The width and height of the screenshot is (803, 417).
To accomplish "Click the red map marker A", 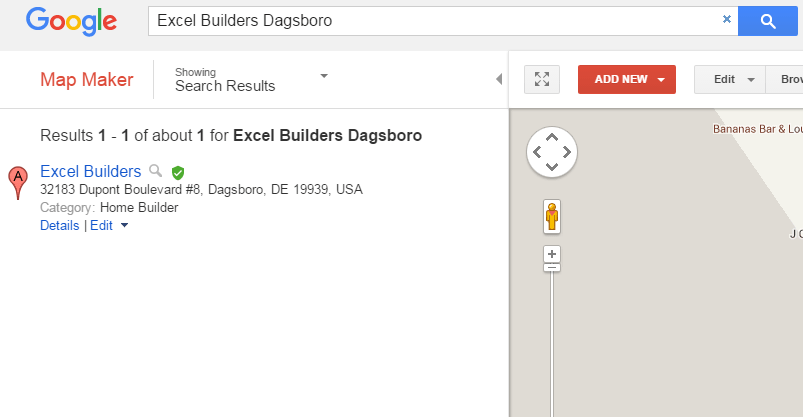I will 17,182.
